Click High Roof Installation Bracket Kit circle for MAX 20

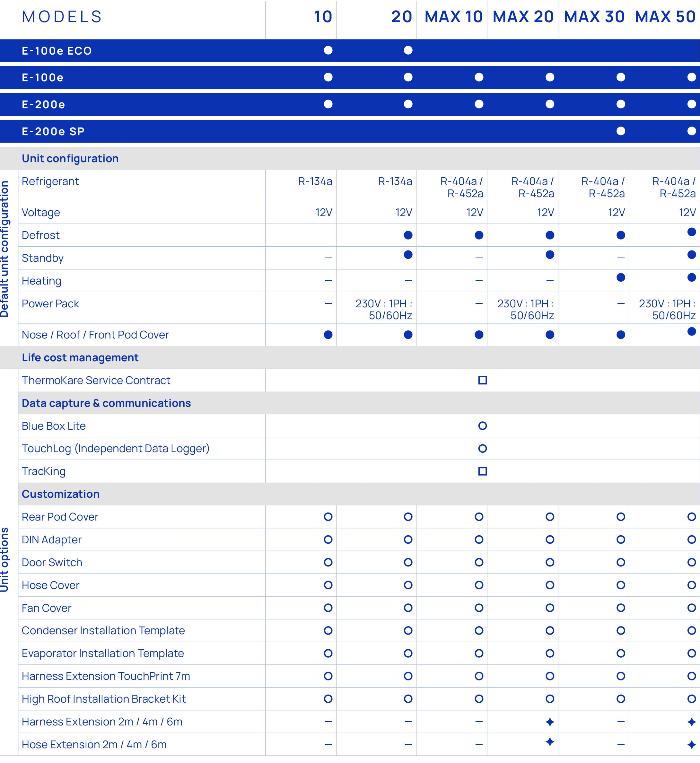coord(550,698)
